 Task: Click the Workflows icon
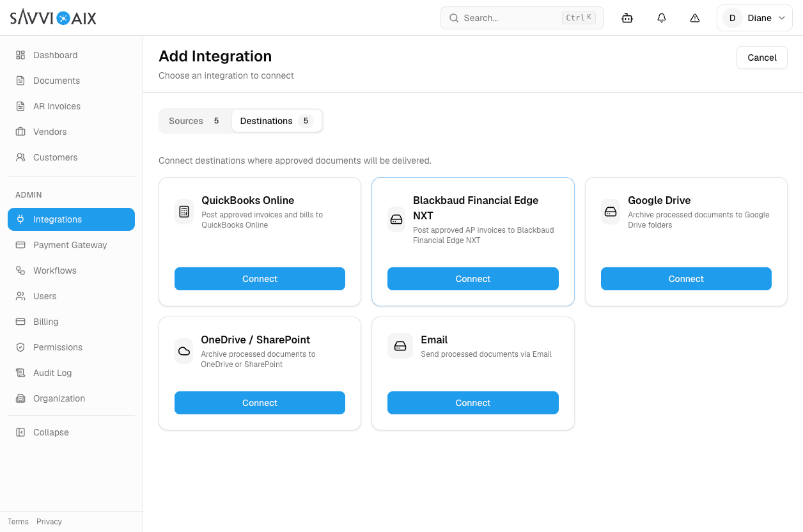tap(20, 270)
